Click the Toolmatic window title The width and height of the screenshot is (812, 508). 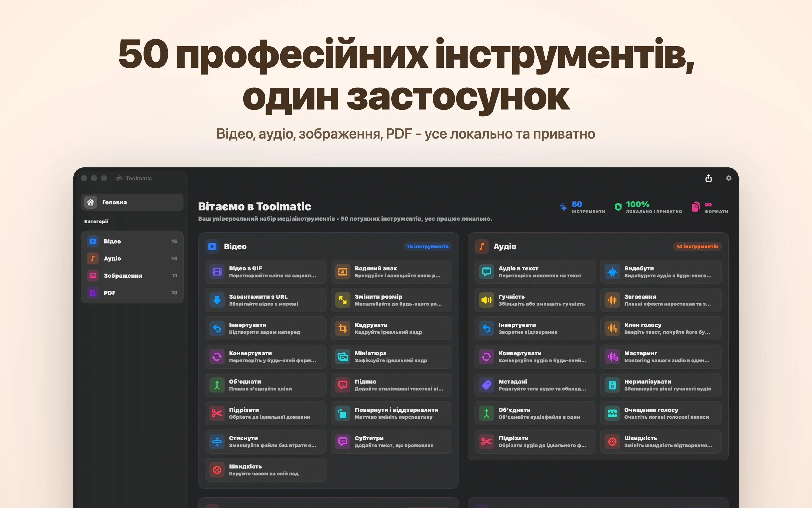139,178
